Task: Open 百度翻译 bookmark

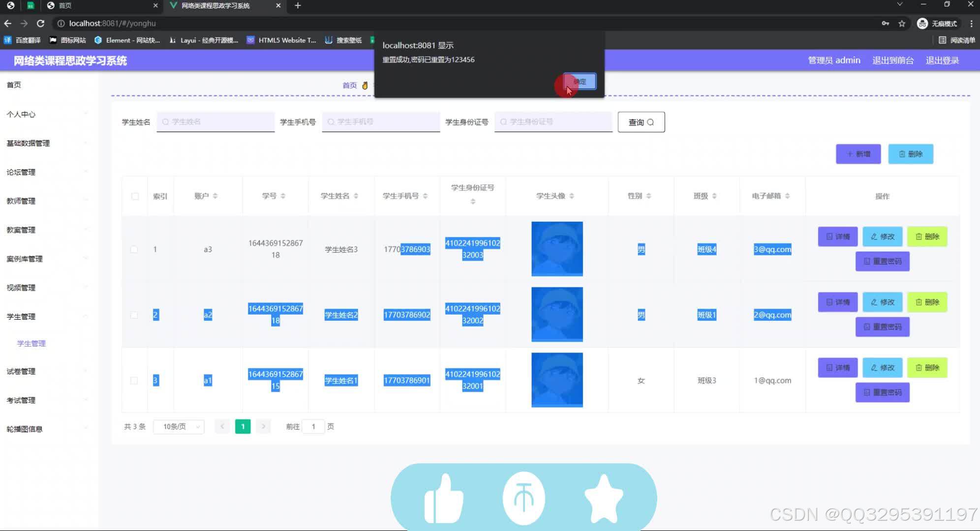Action: (x=22, y=40)
